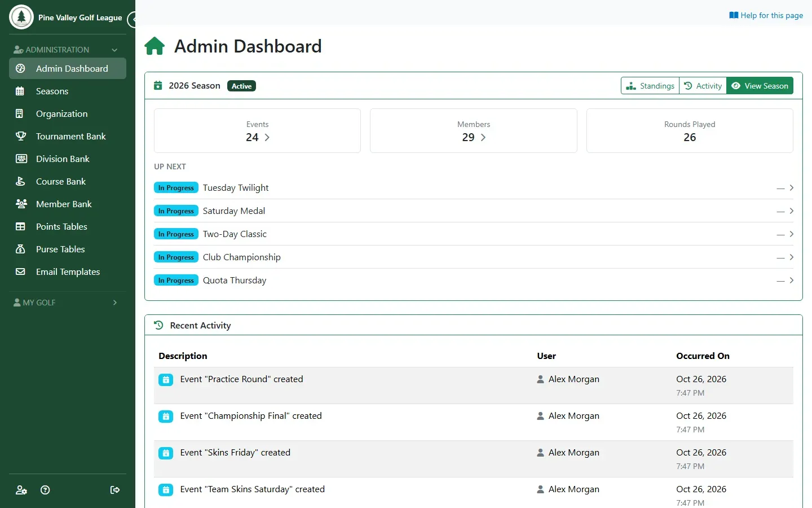The width and height of the screenshot is (812, 508).
Task: Click the book icon beside Help for this page
Action: 734,15
